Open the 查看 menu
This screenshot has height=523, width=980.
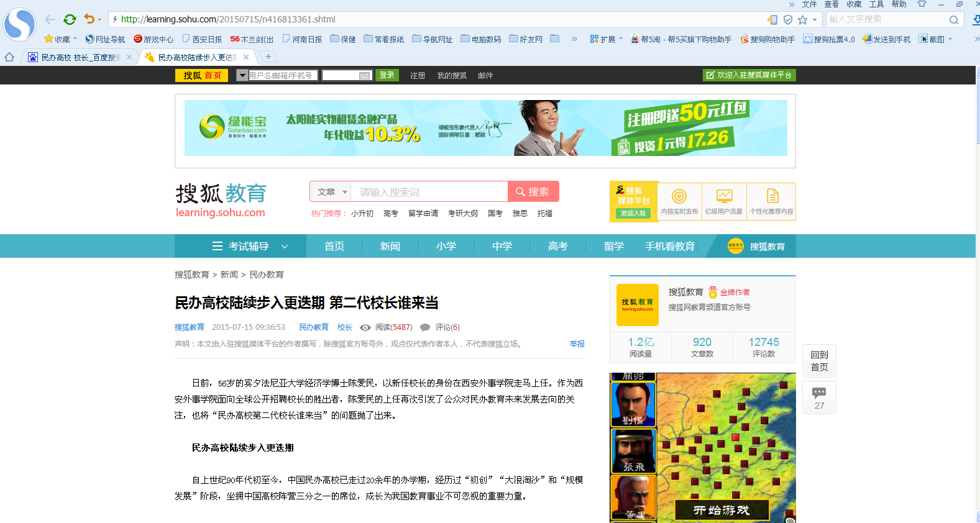click(831, 4)
